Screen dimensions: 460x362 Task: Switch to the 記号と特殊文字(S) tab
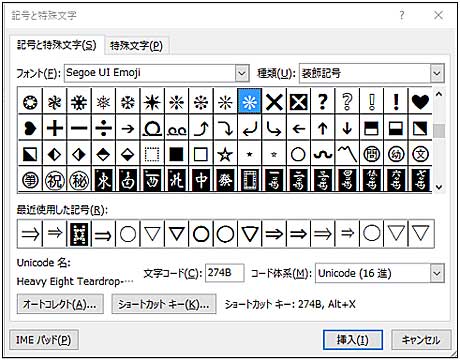[x=56, y=45]
